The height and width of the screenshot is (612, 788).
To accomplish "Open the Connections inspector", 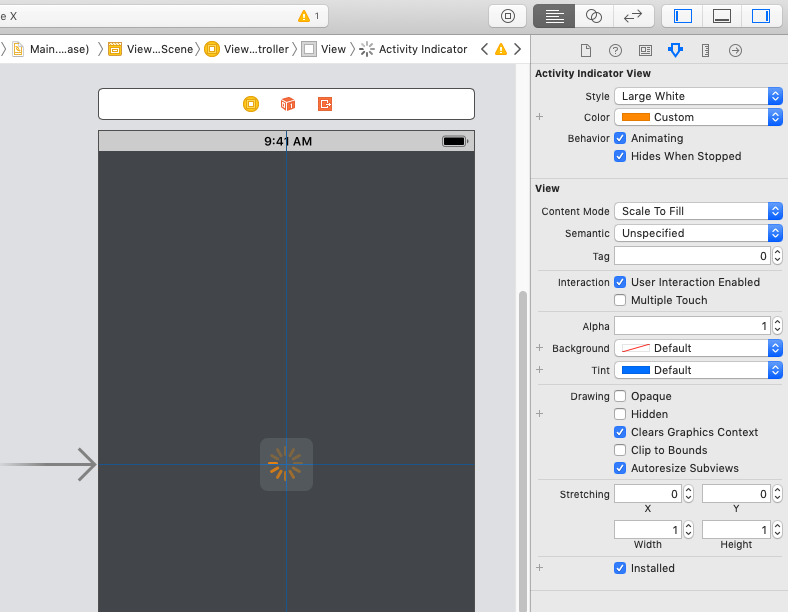I will tap(735, 50).
